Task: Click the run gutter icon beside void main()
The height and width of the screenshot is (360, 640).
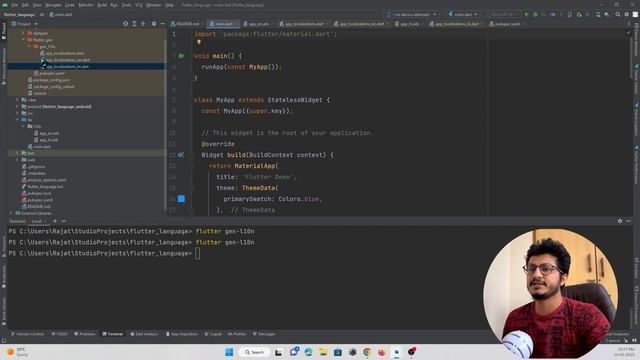Action: pyautogui.click(x=181, y=56)
